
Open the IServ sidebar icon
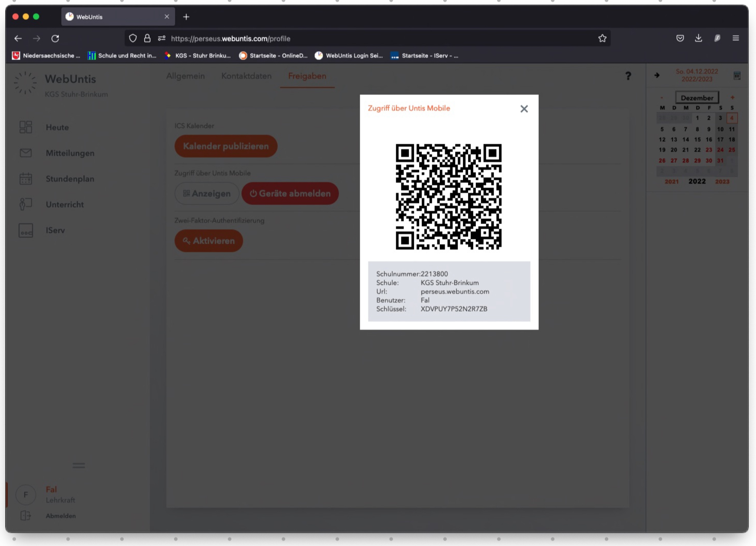point(26,230)
